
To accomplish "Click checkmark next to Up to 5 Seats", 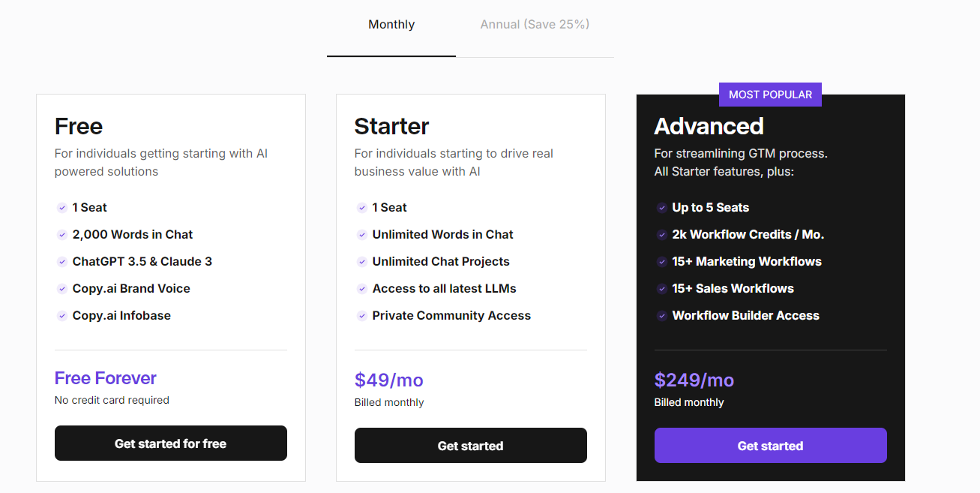I will coord(662,208).
